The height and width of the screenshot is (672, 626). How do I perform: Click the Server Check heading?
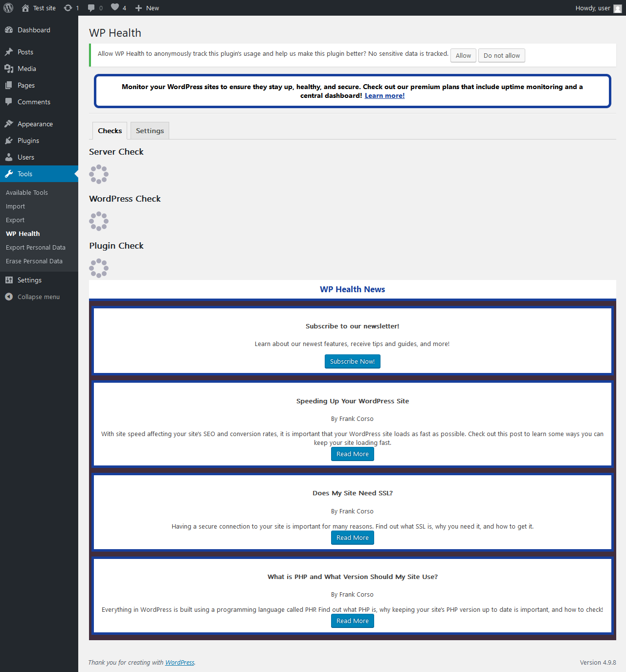tap(116, 152)
